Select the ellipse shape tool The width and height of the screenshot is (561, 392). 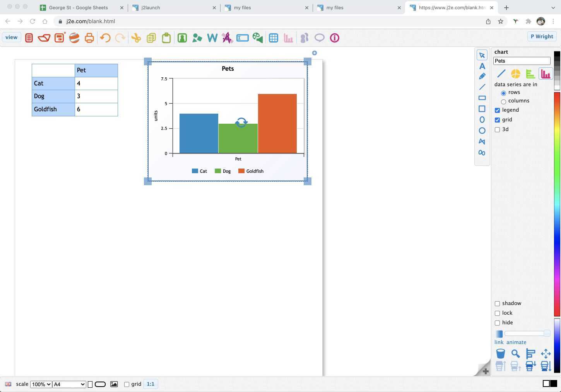tap(482, 119)
